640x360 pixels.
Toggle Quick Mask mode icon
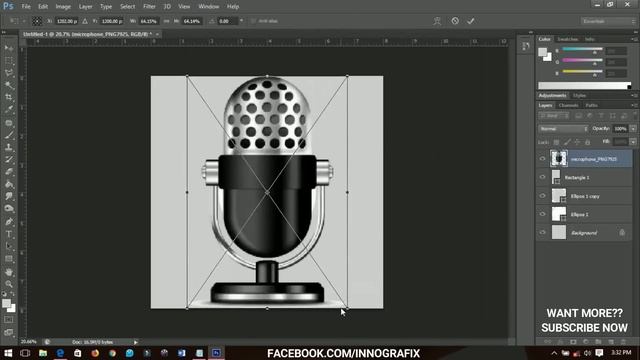[x=9, y=320]
